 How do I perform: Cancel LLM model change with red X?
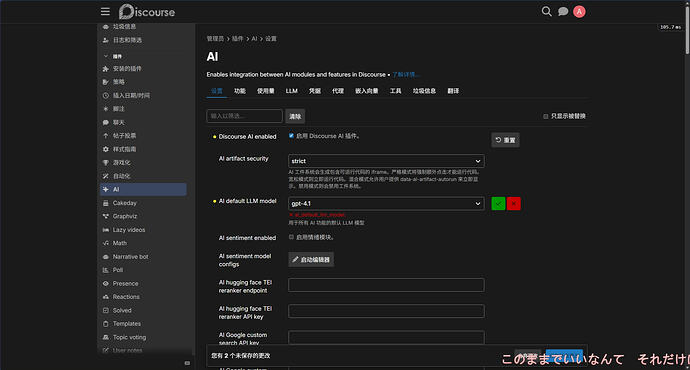point(514,204)
